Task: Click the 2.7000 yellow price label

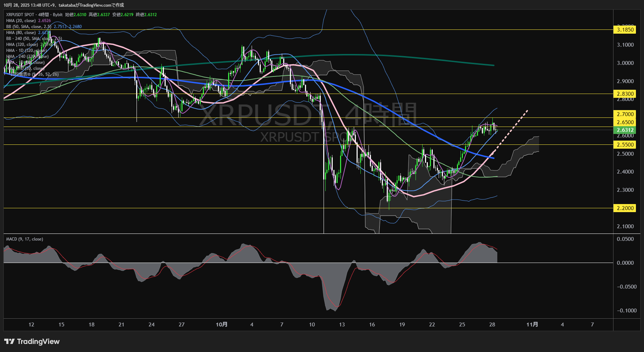Action: 625,114
